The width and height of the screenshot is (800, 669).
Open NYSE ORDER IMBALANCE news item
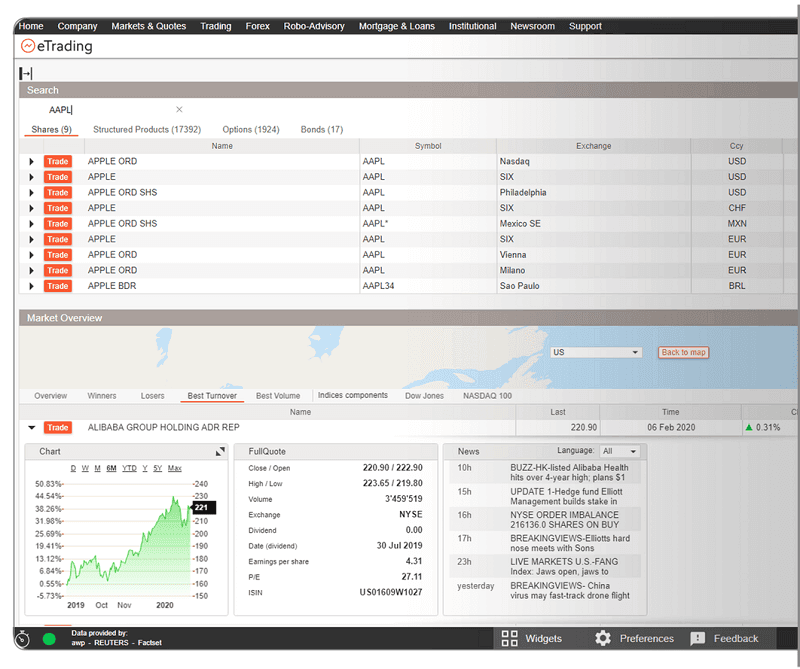[564, 521]
